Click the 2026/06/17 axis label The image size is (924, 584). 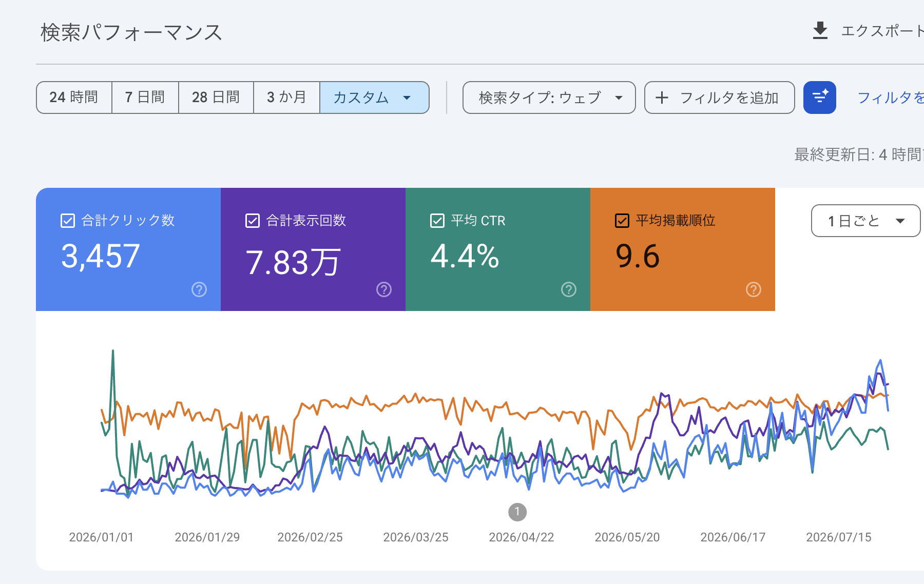click(x=733, y=537)
